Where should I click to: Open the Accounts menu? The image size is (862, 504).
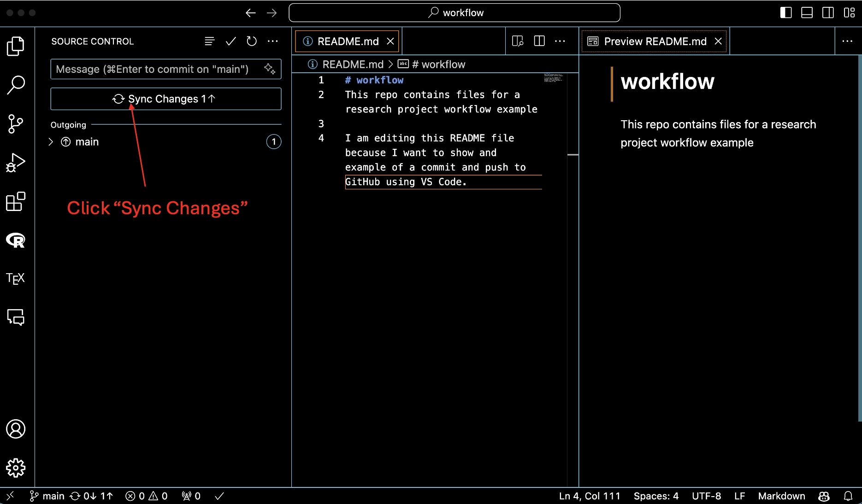[x=16, y=429]
